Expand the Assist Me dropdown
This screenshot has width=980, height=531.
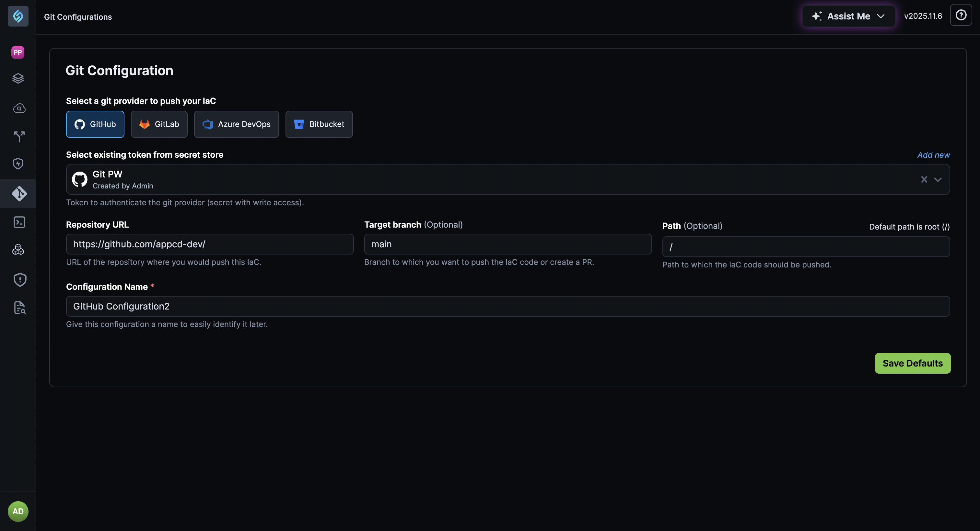(x=848, y=16)
